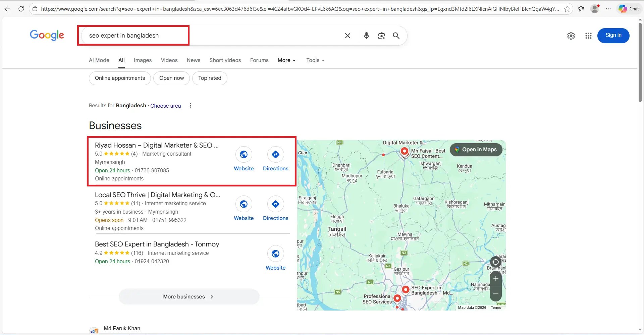Expand the Tools dropdown
644x335 pixels.
[x=315, y=60]
